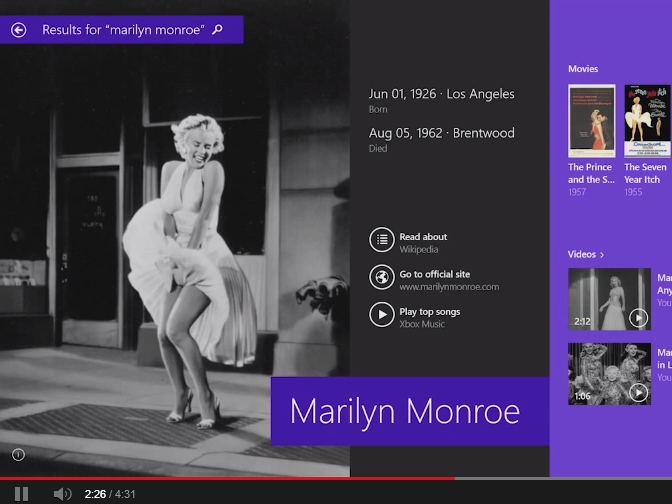Image resolution: width=672 pixels, height=504 pixels.
Task: Click the Play top songs circle icon
Action: click(382, 315)
